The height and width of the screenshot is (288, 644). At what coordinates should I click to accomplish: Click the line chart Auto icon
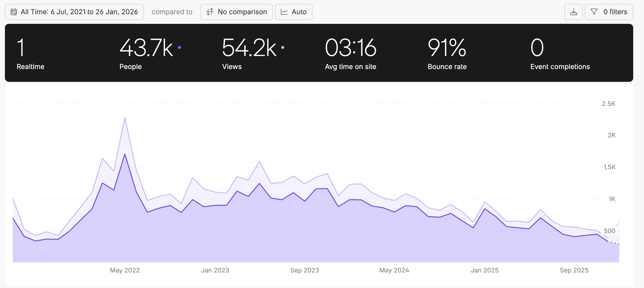(x=284, y=12)
